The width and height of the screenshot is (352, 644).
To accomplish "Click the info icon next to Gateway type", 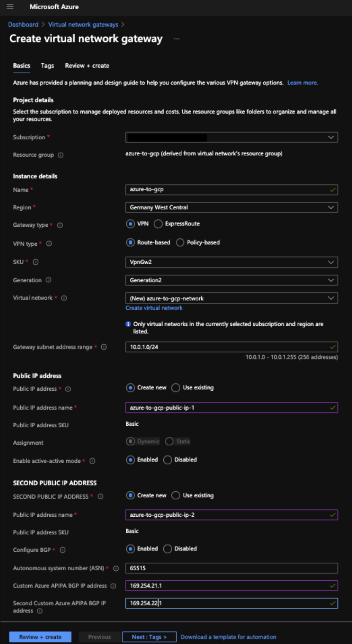I will point(60,225).
